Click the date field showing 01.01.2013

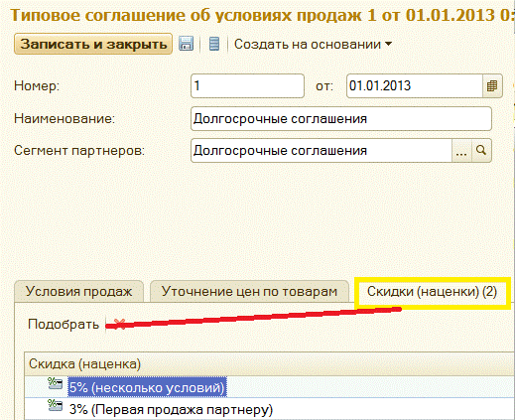tap(415, 86)
